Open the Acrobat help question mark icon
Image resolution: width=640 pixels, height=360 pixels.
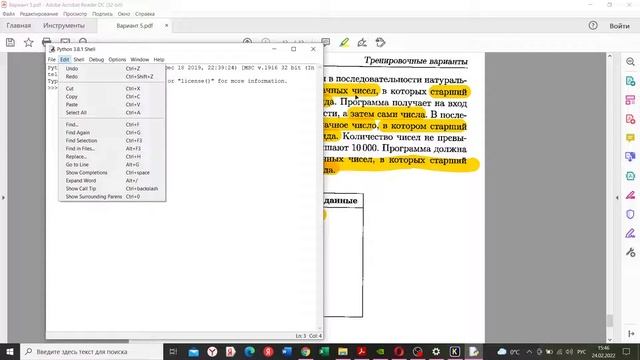click(593, 25)
